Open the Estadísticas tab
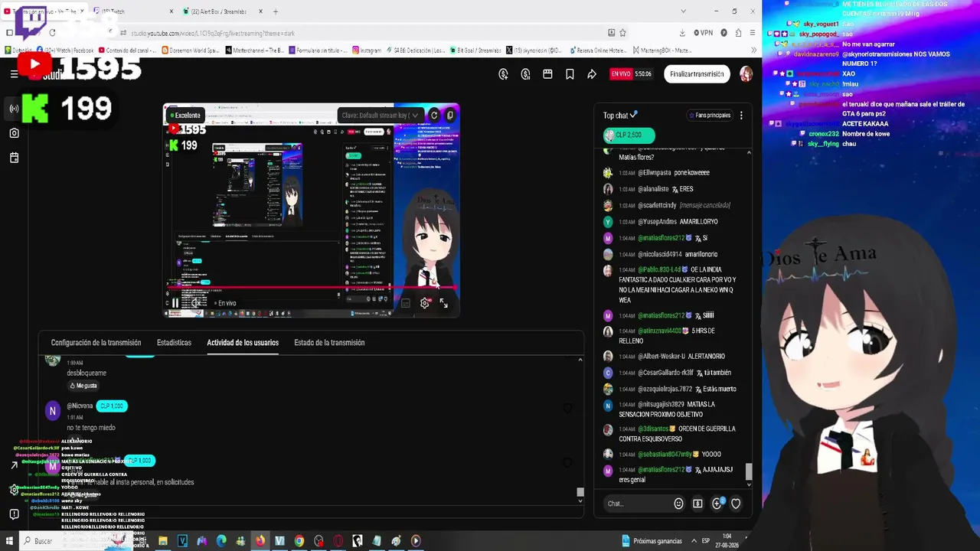This screenshot has height=551, width=980. [174, 343]
